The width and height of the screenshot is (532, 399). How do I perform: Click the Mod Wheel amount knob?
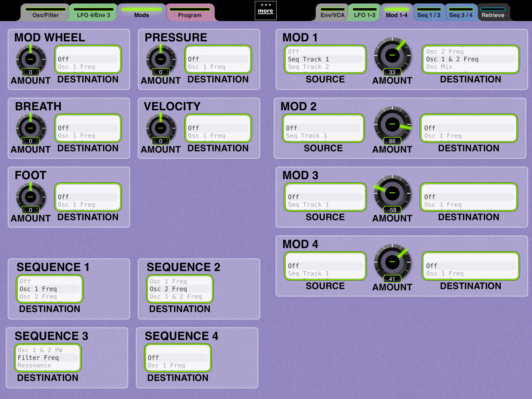[31, 59]
